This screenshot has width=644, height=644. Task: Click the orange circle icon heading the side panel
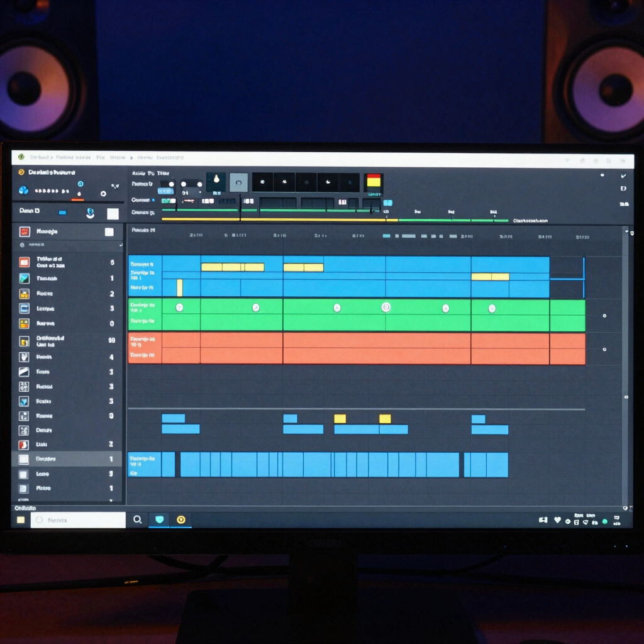click(21, 172)
